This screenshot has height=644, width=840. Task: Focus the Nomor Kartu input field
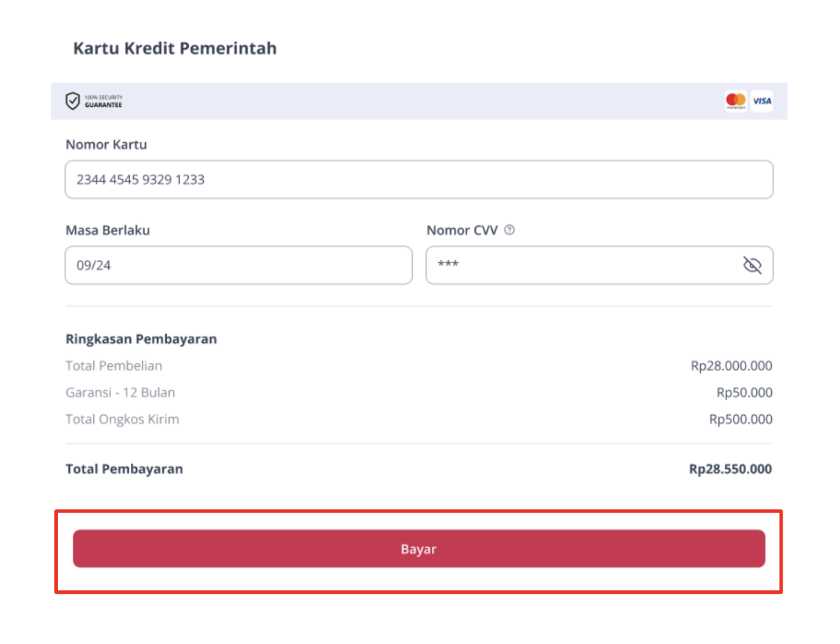(419, 179)
